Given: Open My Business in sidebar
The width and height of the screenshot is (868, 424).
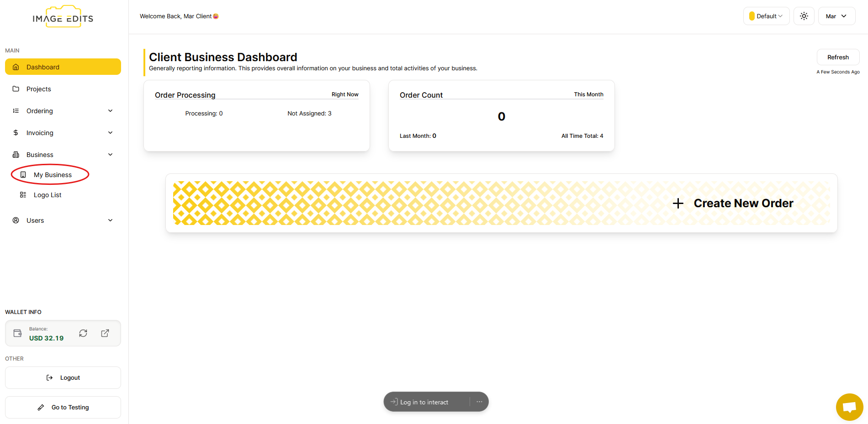Looking at the screenshot, I should pyautogui.click(x=53, y=175).
